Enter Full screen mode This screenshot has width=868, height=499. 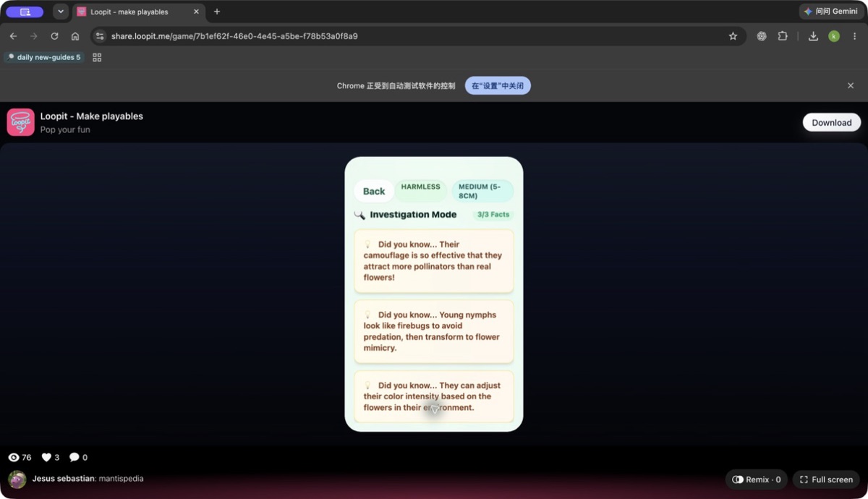click(826, 479)
